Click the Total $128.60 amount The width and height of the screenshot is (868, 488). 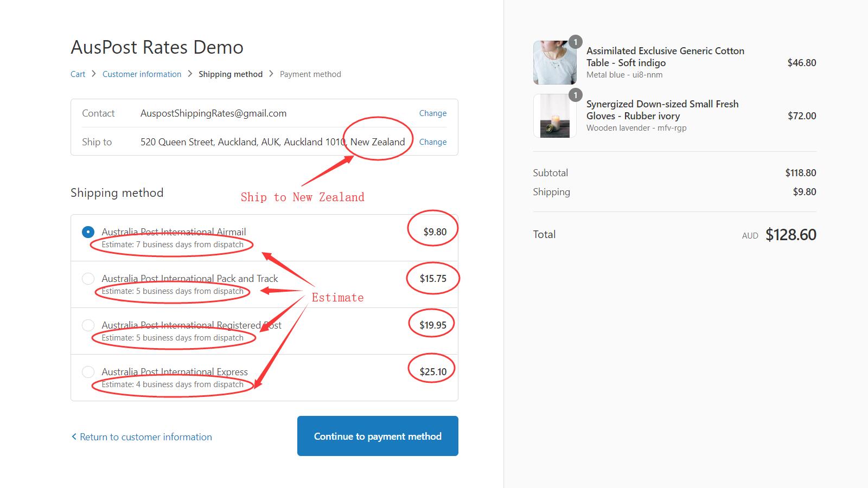click(791, 235)
